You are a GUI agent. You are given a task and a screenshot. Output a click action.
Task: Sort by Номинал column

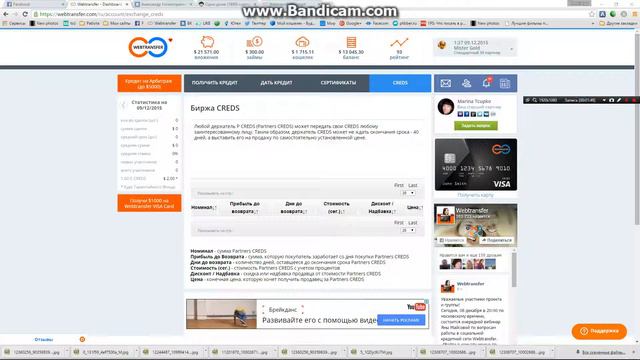[203, 208]
